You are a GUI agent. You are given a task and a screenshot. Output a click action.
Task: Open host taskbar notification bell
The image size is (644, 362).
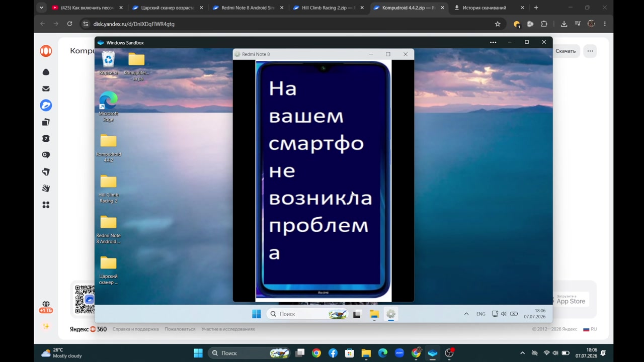pos(603,353)
